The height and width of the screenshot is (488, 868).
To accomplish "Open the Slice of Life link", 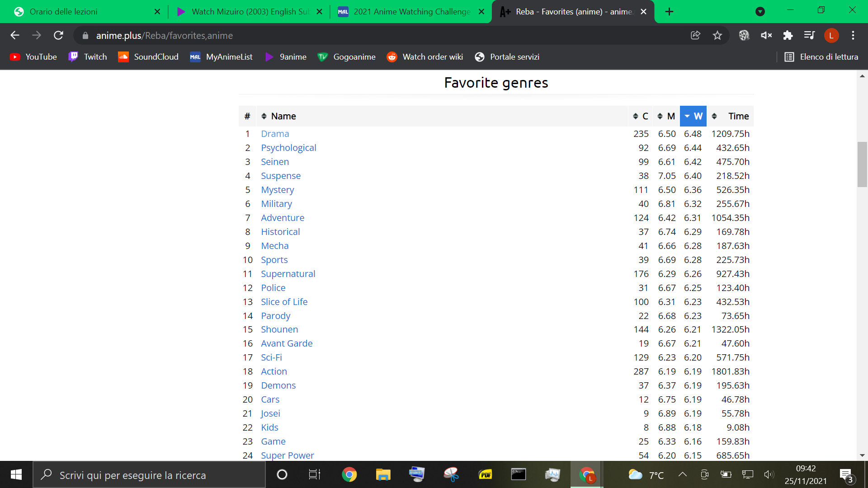I will [284, 302].
